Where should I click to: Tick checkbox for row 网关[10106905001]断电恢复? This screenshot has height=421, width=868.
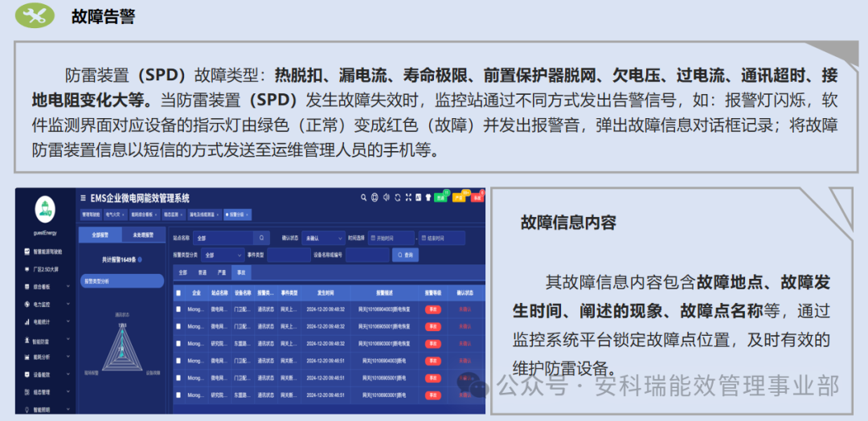[178, 326]
